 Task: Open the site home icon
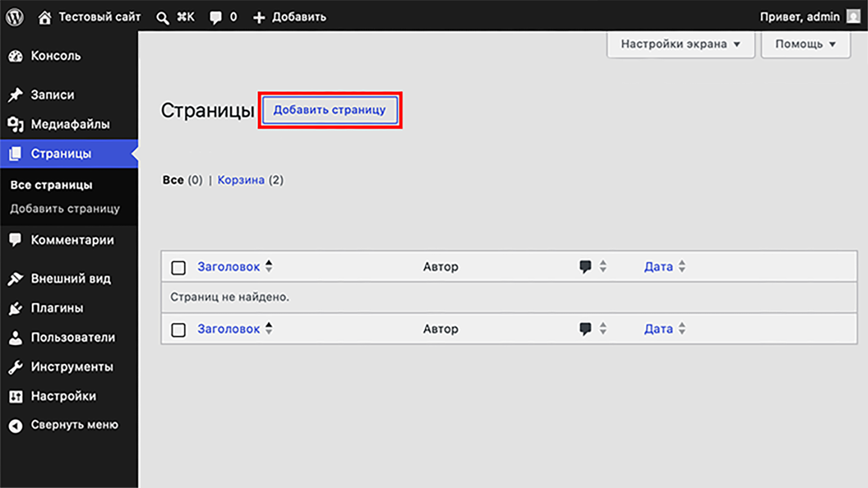45,17
